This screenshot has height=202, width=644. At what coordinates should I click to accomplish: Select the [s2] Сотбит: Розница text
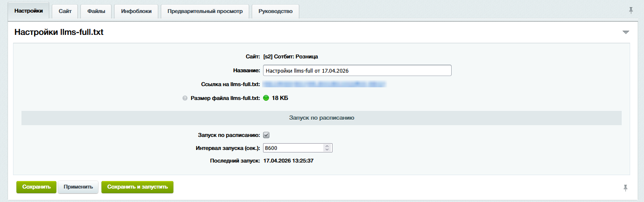pyautogui.click(x=290, y=57)
